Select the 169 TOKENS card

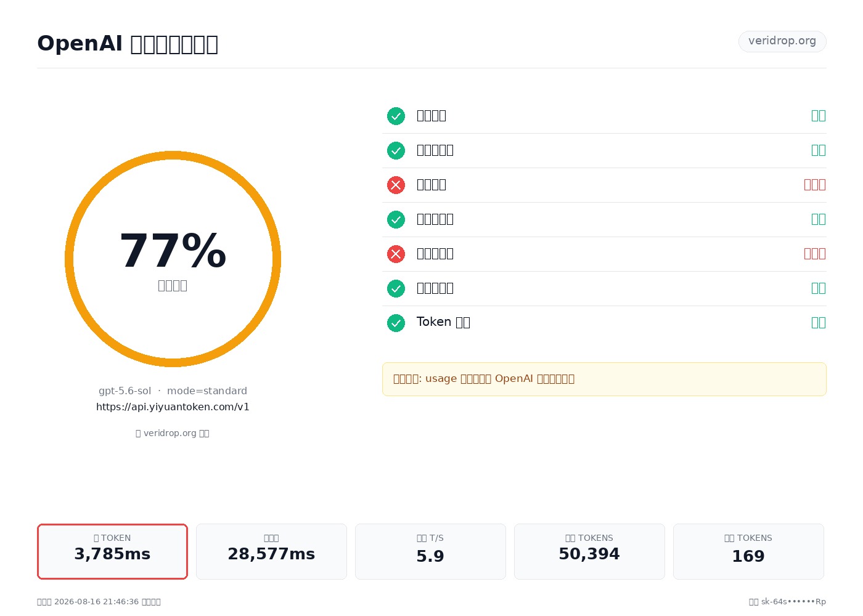click(x=748, y=551)
